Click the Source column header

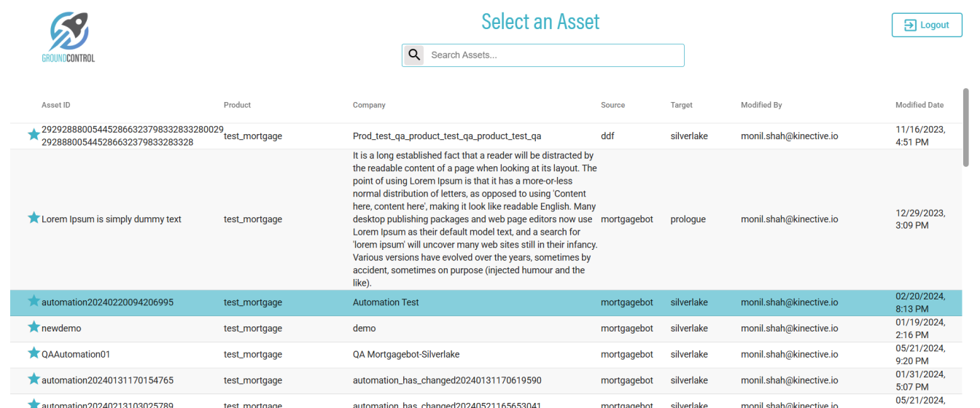click(x=612, y=105)
